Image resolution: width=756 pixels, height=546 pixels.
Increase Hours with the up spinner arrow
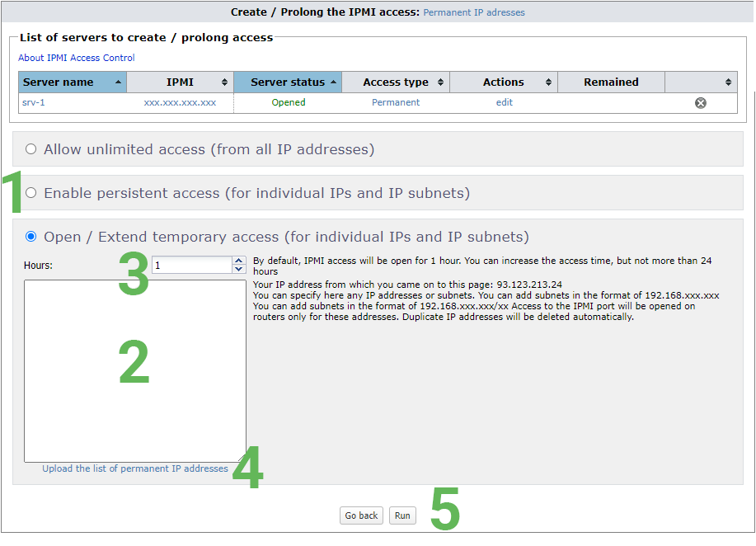(x=238, y=261)
